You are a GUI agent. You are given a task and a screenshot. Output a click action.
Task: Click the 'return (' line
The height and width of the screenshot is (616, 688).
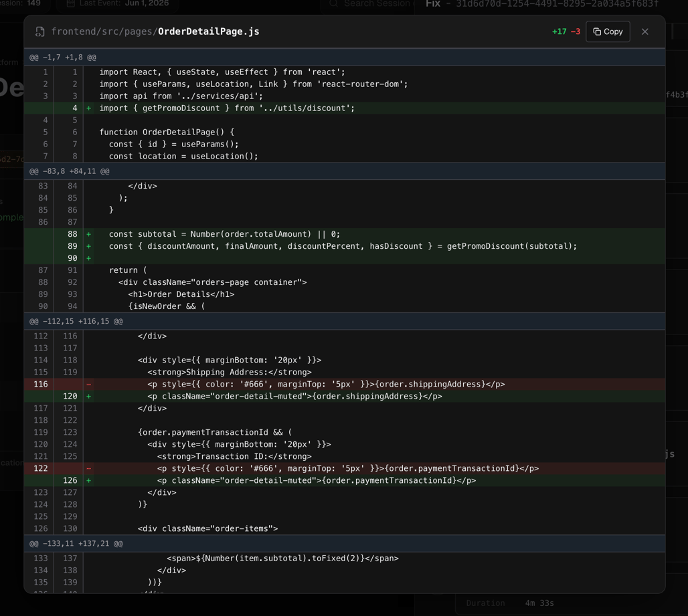[x=345, y=270]
